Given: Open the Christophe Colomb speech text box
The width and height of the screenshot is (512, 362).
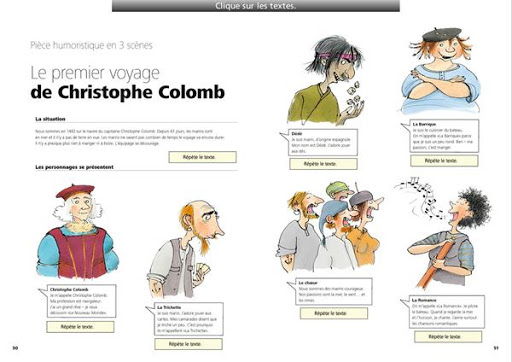Looking at the screenshot, I should click(x=81, y=301).
